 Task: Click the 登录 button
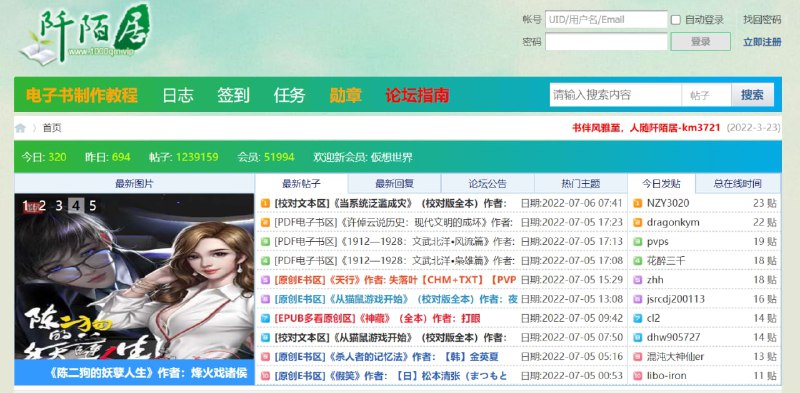coord(701,42)
